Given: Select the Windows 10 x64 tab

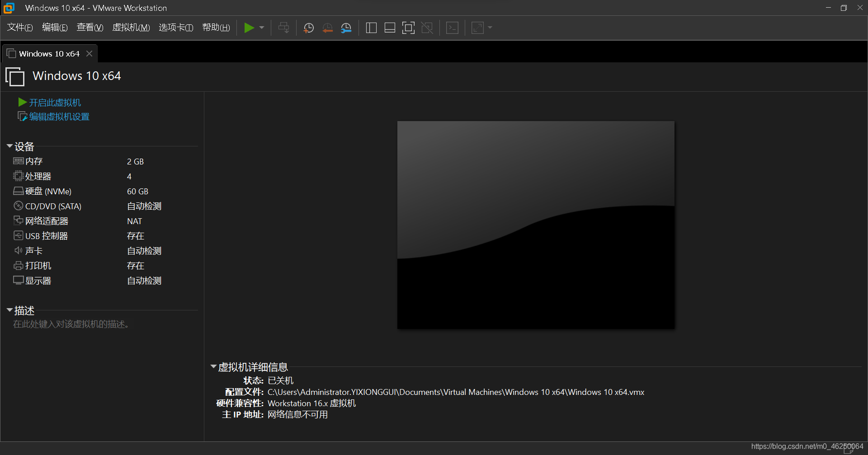Looking at the screenshot, I should coord(49,54).
